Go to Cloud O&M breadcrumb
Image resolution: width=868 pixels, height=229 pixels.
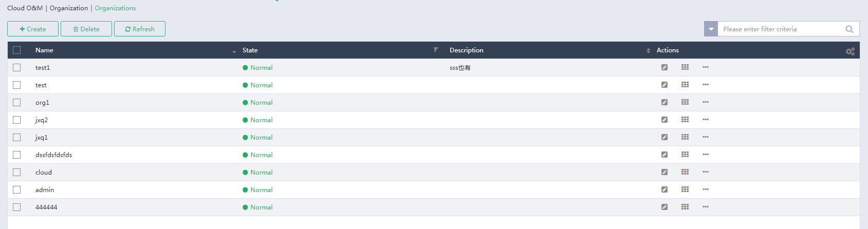point(25,8)
